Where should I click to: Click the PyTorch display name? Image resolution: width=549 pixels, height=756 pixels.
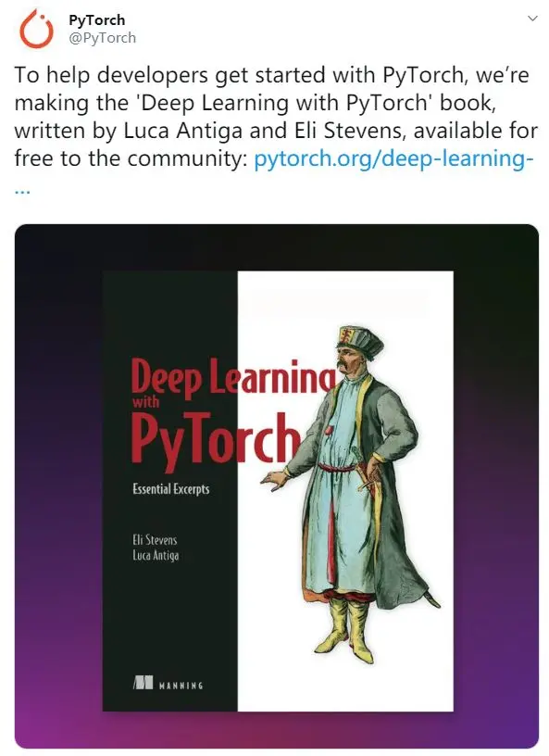(97, 20)
